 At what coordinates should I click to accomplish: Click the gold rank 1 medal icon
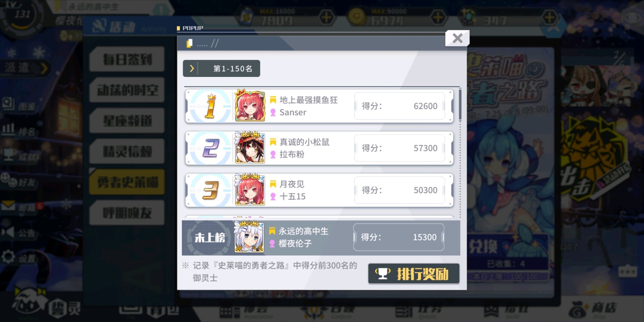210,106
